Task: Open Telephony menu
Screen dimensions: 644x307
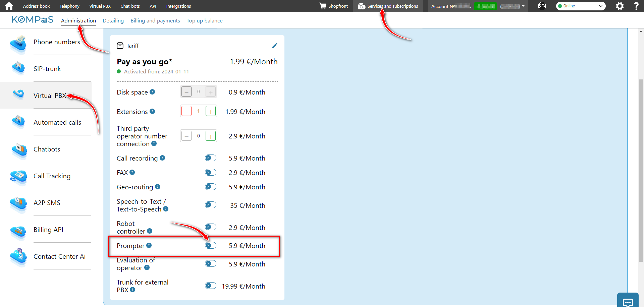Action: click(x=69, y=6)
